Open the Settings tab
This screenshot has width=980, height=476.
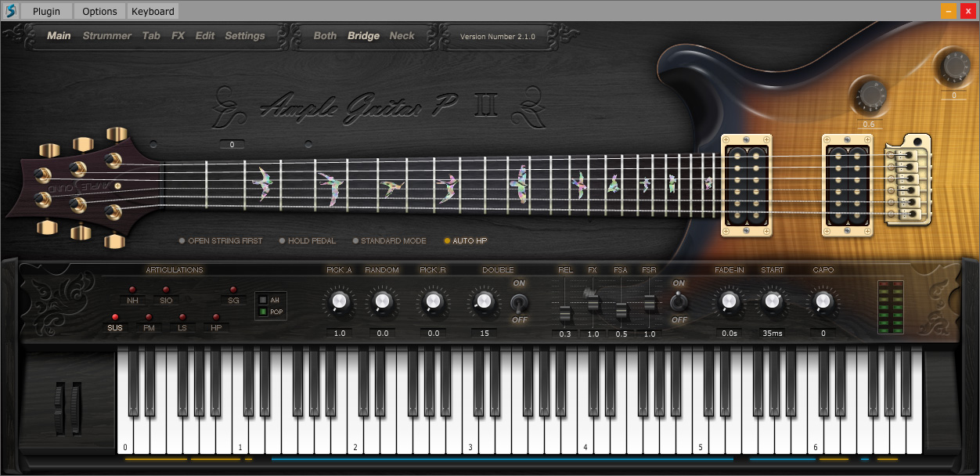(x=245, y=36)
